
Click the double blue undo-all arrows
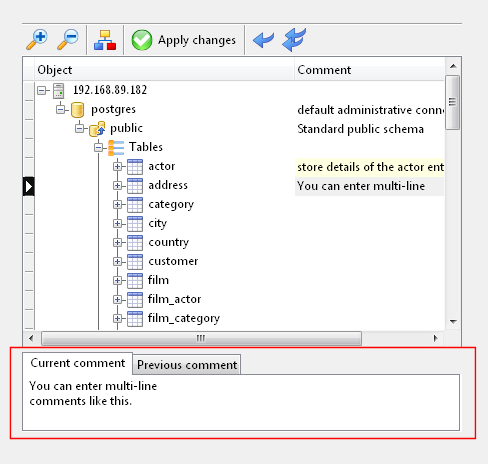point(294,40)
